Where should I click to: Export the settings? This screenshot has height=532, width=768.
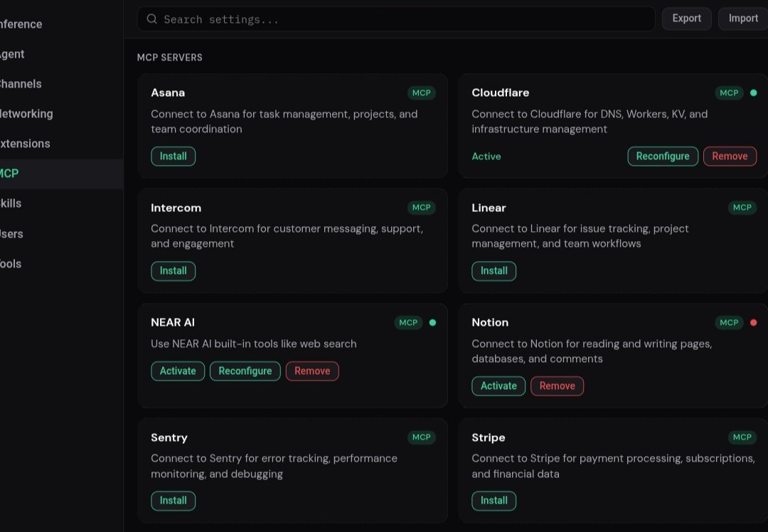(686, 18)
